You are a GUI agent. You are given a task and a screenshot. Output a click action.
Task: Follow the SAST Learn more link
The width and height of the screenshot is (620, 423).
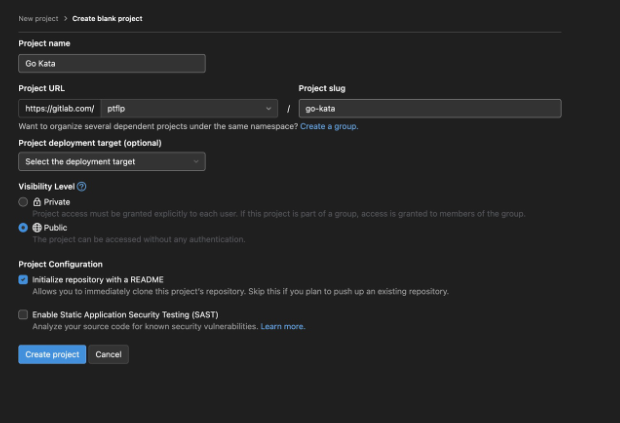pyautogui.click(x=283, y=327)
